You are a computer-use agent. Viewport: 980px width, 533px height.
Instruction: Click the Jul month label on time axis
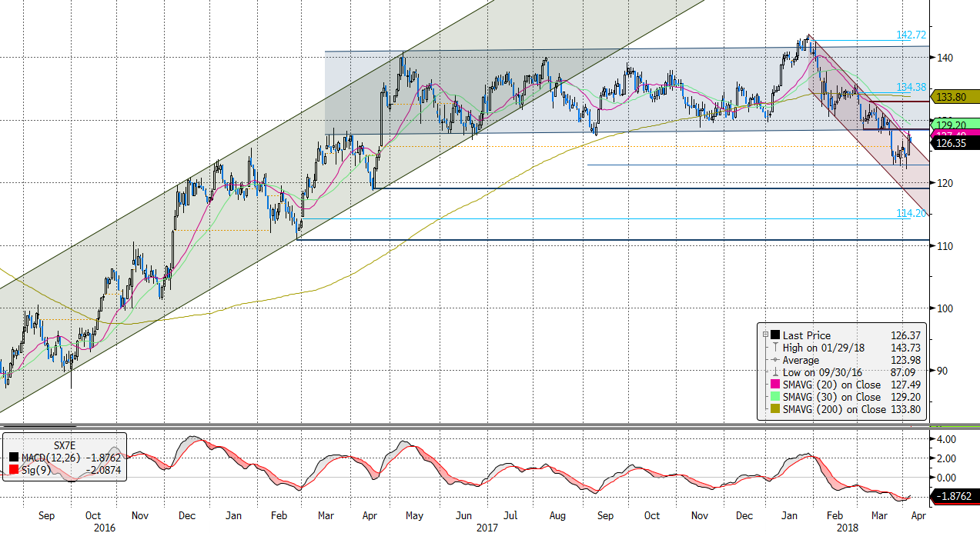511,515
